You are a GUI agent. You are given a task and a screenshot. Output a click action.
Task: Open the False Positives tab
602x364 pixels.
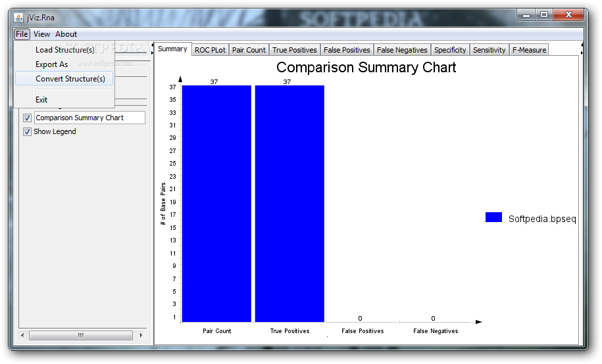(x=347, y=50)
